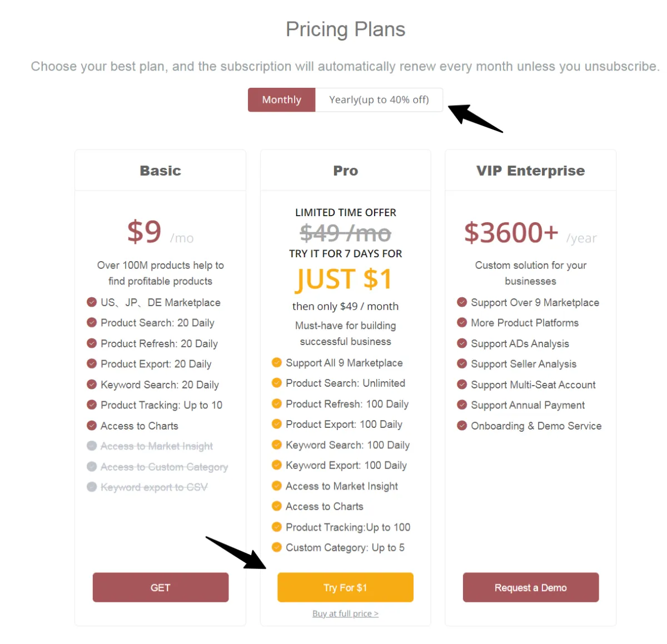Switch to Monthly billing tab

[282, 100]
